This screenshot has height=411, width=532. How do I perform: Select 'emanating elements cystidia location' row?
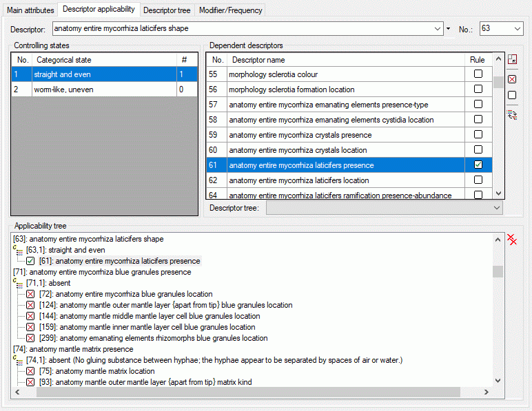coord(349,120)
